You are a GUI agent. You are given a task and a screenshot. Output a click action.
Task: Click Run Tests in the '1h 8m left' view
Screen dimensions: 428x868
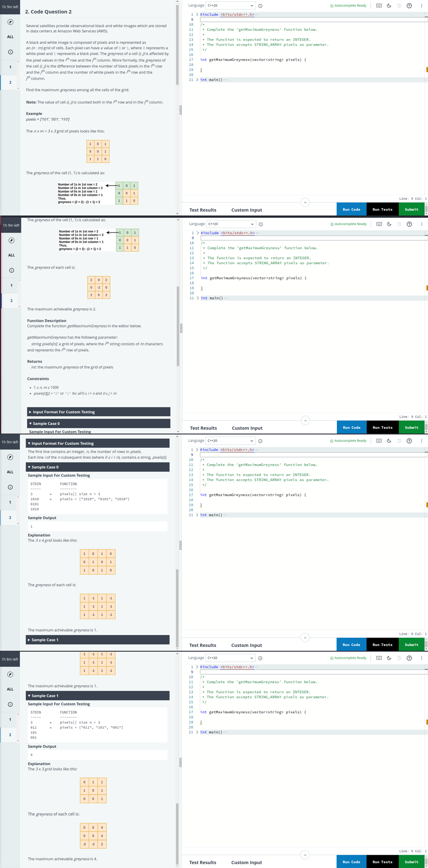coord(382,862)
